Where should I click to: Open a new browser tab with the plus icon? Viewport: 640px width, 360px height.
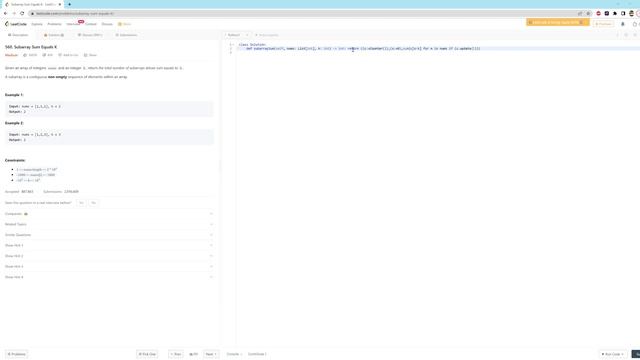(69, 4)
